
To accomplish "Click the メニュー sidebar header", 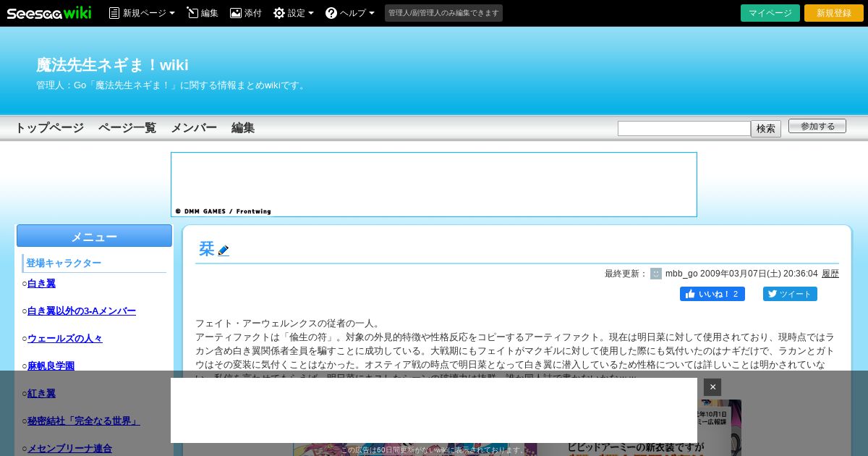I will [94, 236].
